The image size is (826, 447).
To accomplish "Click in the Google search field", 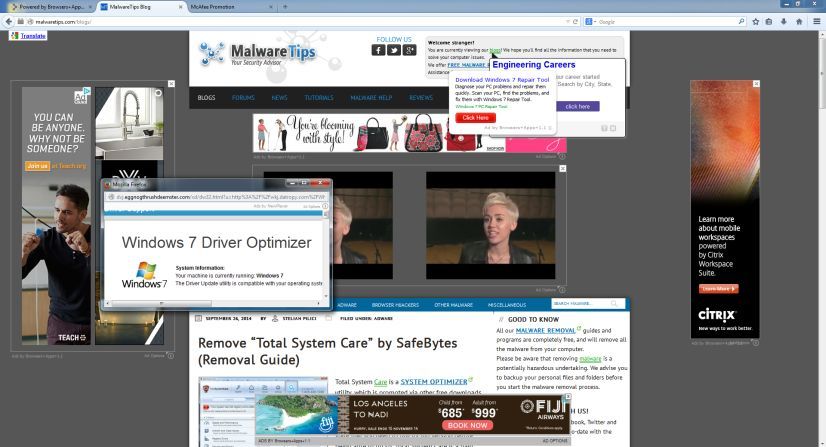I will [666, 22].
